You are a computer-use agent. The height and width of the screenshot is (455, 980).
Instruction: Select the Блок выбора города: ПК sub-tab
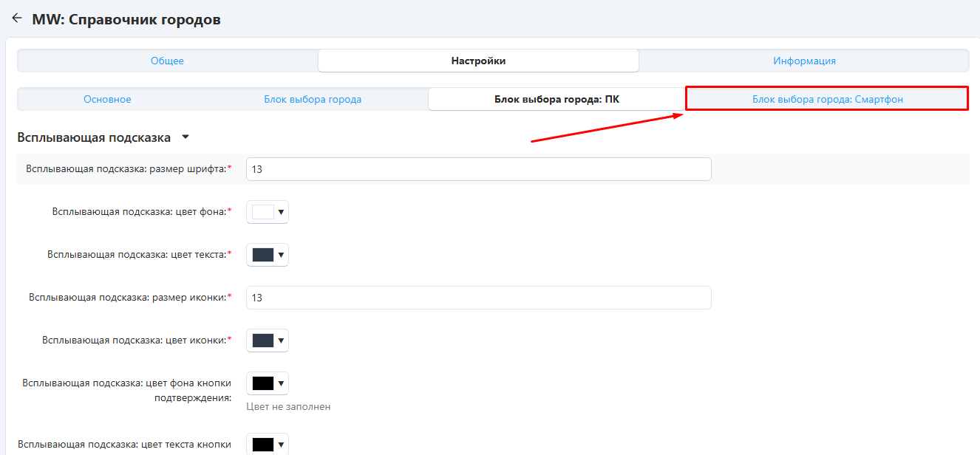(557, 99)
